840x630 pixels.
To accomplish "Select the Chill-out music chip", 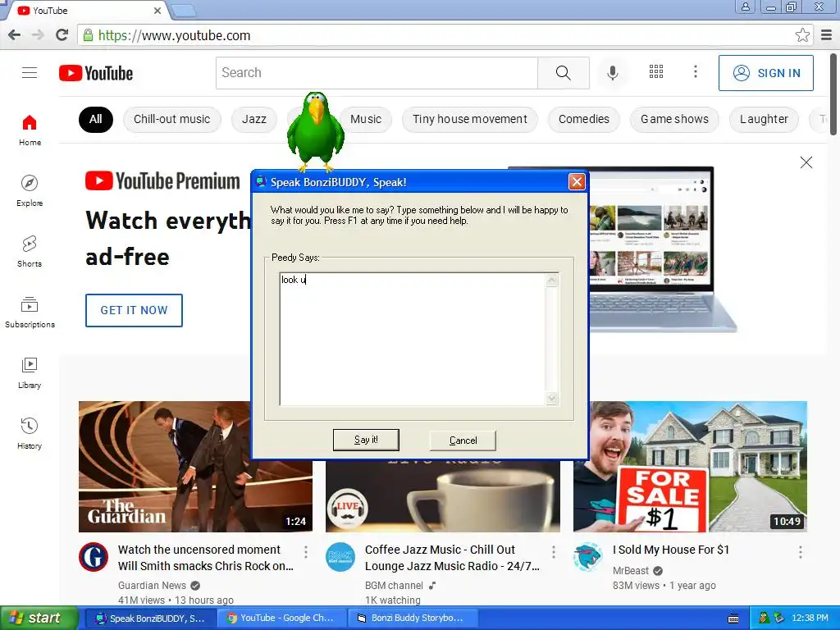I will pos(172,119).
